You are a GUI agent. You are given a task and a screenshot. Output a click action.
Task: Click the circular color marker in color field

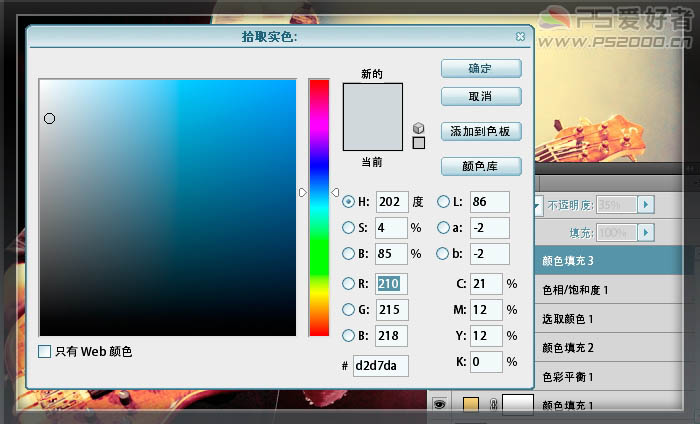coord(49,119)
